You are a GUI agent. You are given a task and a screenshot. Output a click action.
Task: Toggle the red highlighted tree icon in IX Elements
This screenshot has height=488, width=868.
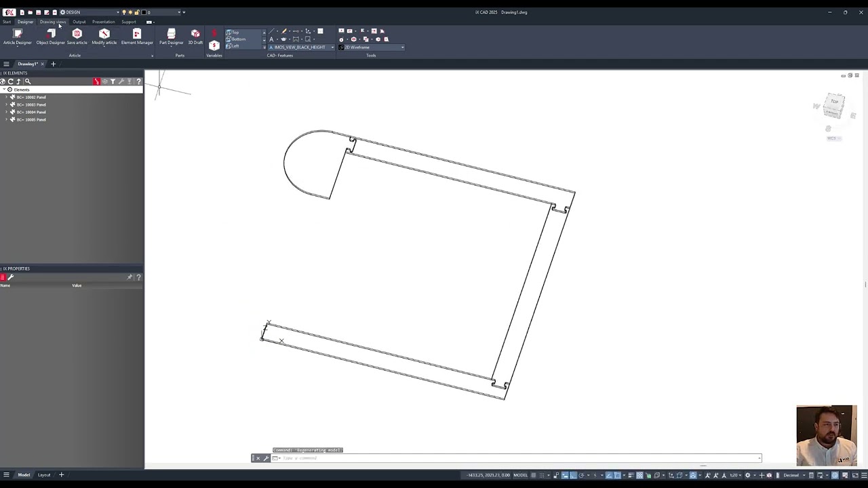point(97,81)
